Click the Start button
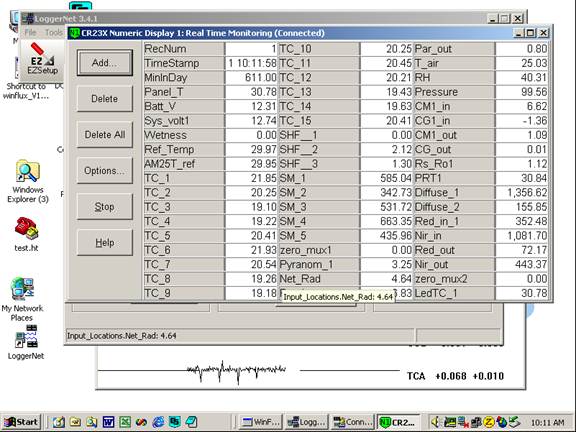Image resolution: width=576 pixels, height=432 pixels. (x=21, y=422)
